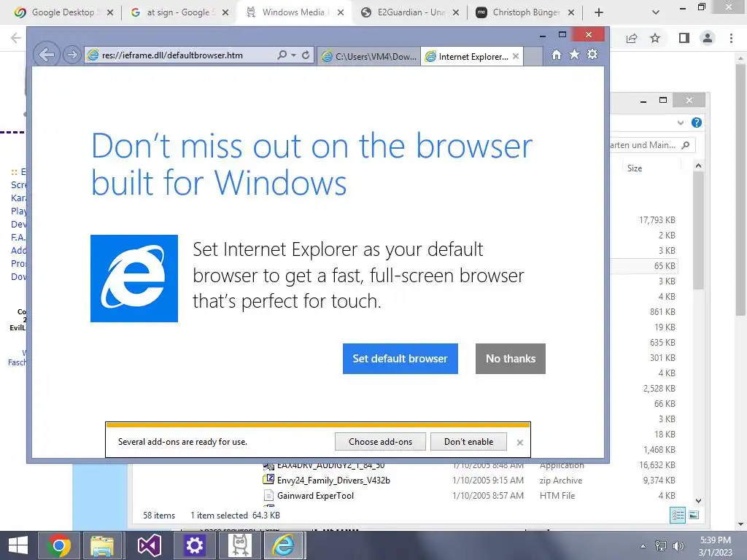This screenshot has height=560, width=747.
Task: Switch File Explorer to details view
Action: 678,515
